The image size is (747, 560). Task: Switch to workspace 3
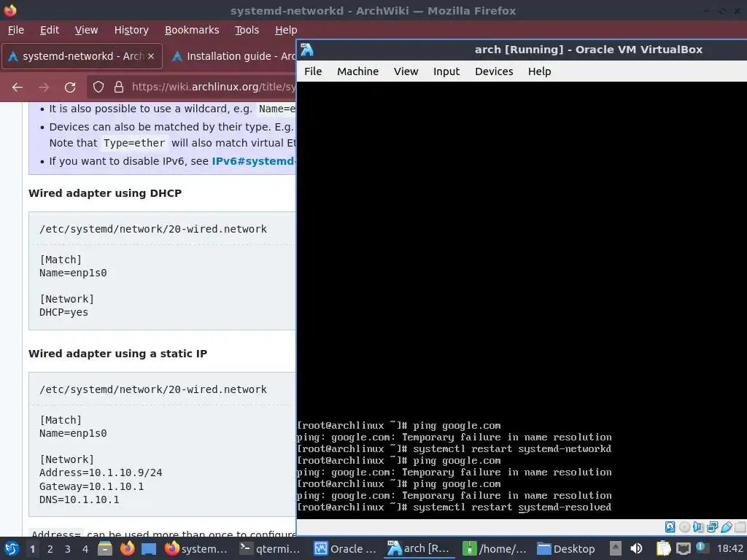[x=68, y=549]
